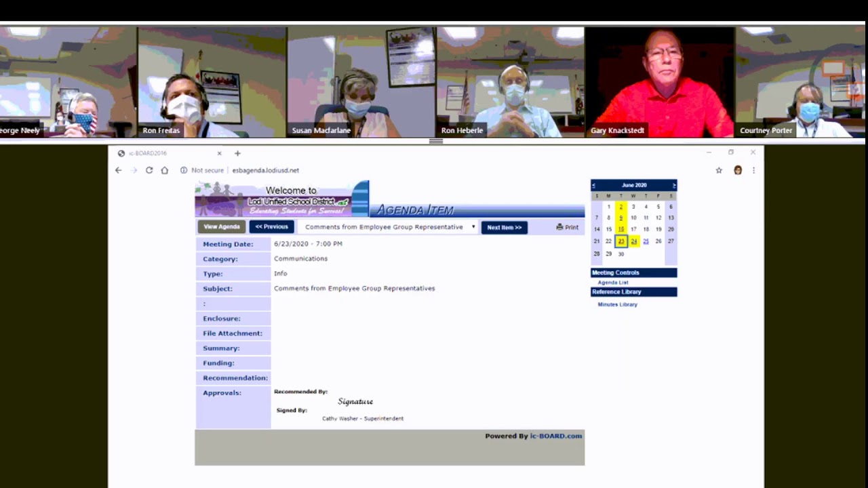Click the divider handle below video strip
The height and width of the screenshot is (488, 868).
(x=436, y=141)
